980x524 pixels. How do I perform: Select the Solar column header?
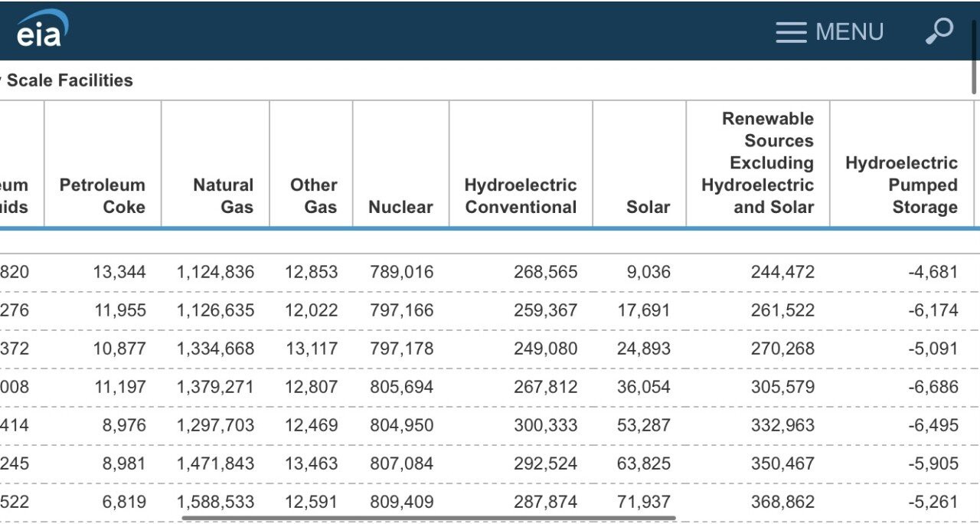click(x=648, y=207)
